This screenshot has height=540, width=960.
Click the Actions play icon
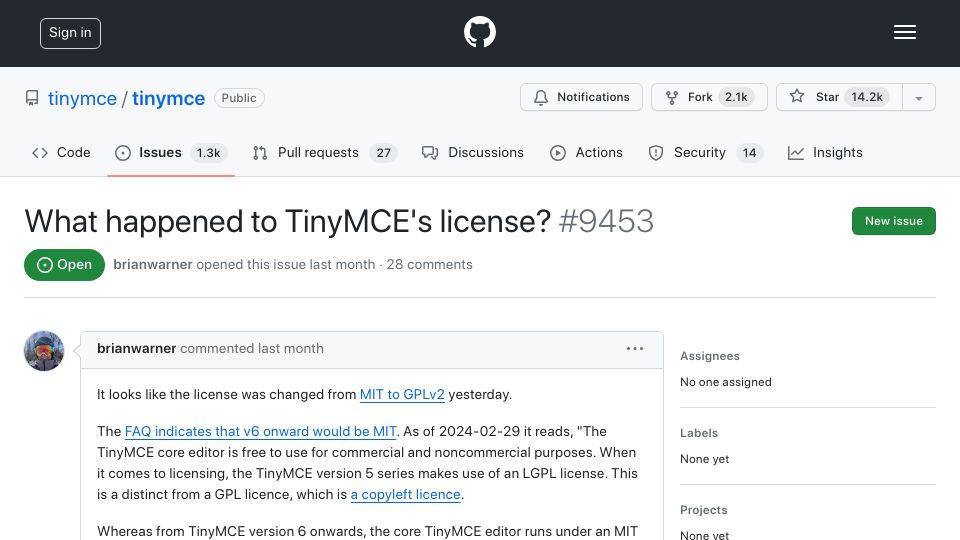pos(558,152)
